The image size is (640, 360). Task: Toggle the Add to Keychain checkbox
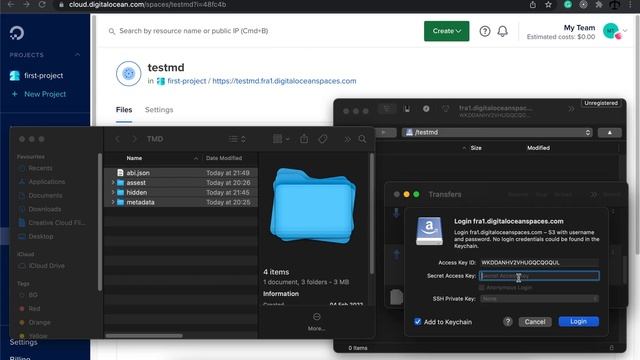tap(418, 322)
